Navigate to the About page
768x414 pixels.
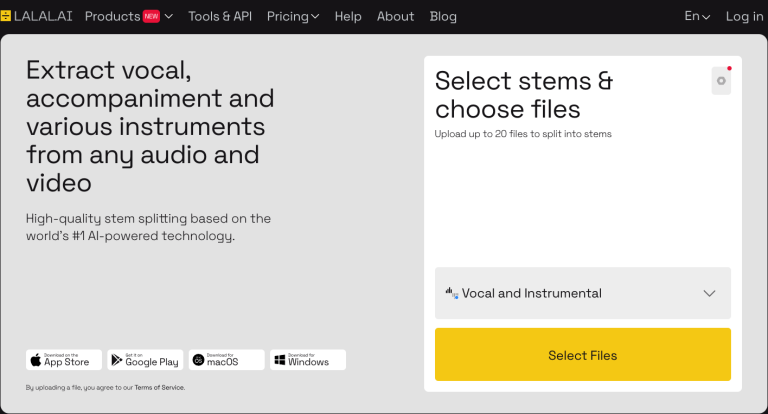pyautogui.click(x=395, y=16)
